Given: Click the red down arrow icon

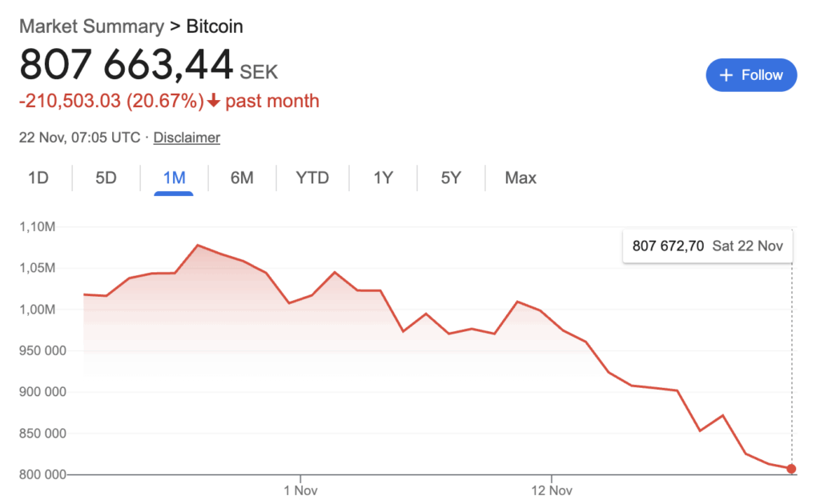Looking at the screenshot, I should coord(213,101).
